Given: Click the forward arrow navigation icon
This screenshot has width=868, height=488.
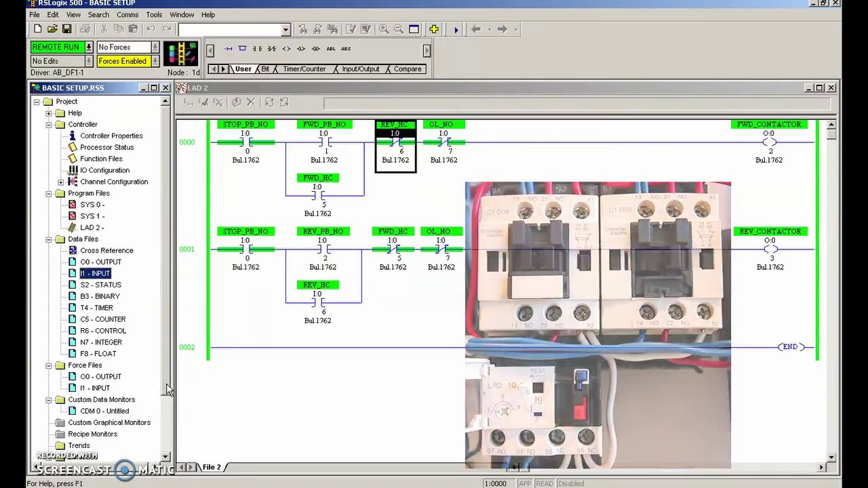Looking at the screenshot, I should pyautogui.click(x=502, y=29).
